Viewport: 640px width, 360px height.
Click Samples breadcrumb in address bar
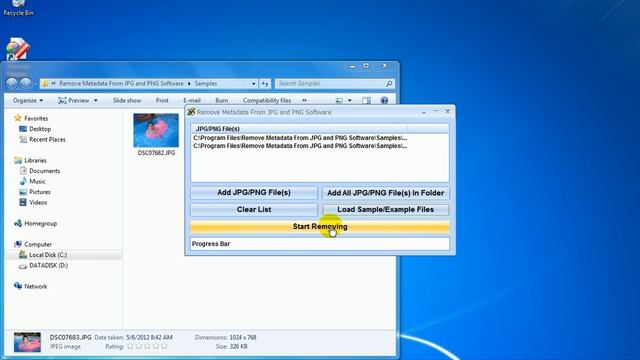(x=206, y=84)
